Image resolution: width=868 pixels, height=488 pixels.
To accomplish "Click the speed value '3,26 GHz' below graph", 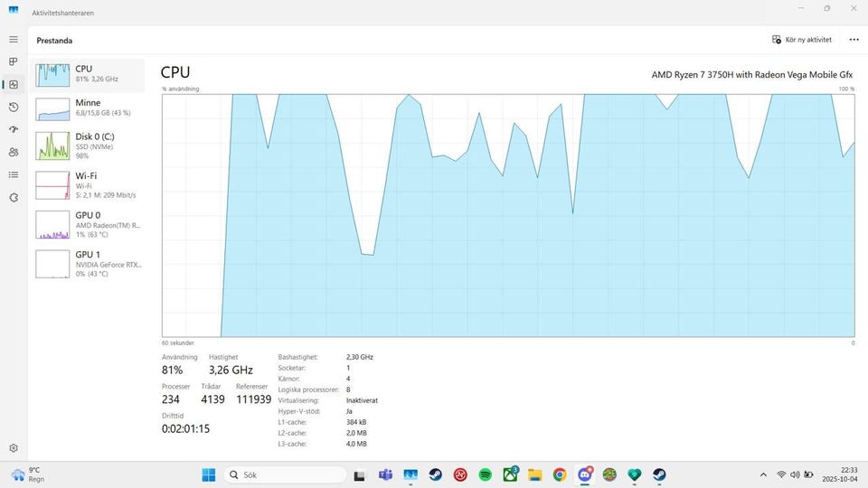I will [231, 371].
